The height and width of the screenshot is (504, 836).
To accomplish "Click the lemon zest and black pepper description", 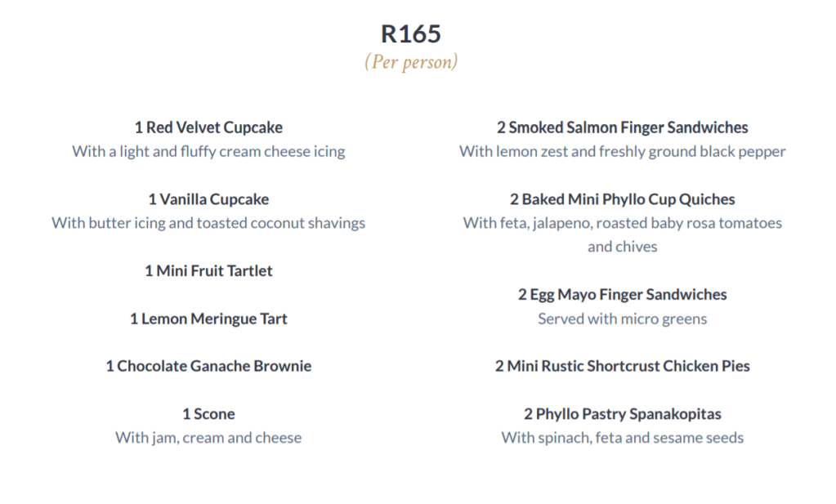I will click(622, 151).
